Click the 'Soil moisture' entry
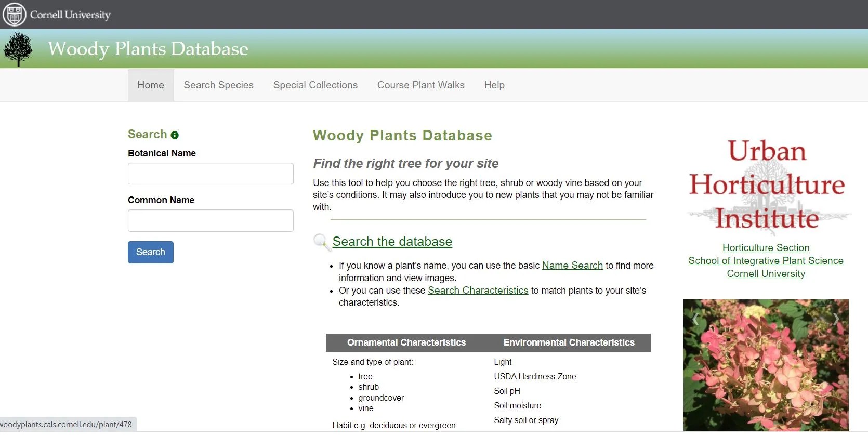The width and height of the screenshot is (868, 435). point(517,406)
